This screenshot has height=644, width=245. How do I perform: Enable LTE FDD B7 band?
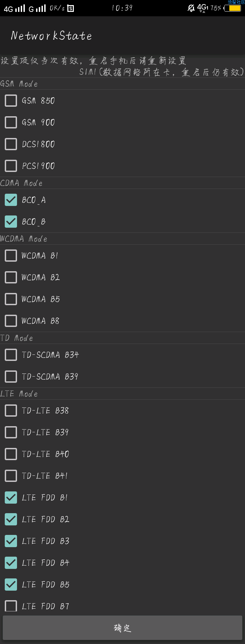tap(11, 606)
